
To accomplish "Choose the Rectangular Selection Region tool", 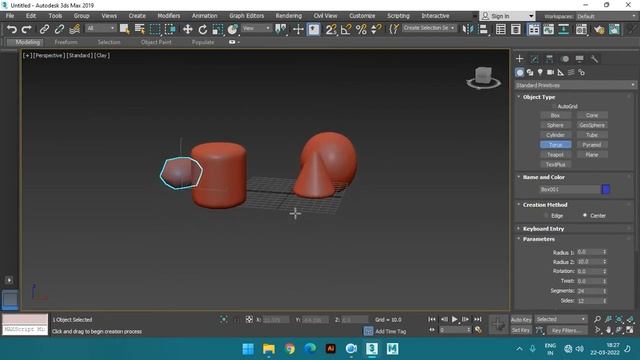I will (x=155, y=29).
